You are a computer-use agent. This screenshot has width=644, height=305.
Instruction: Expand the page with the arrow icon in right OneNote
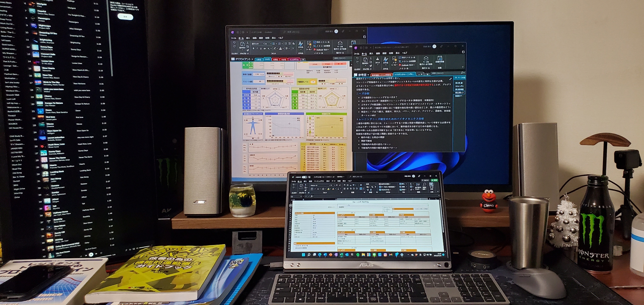(x=450, y=79)
